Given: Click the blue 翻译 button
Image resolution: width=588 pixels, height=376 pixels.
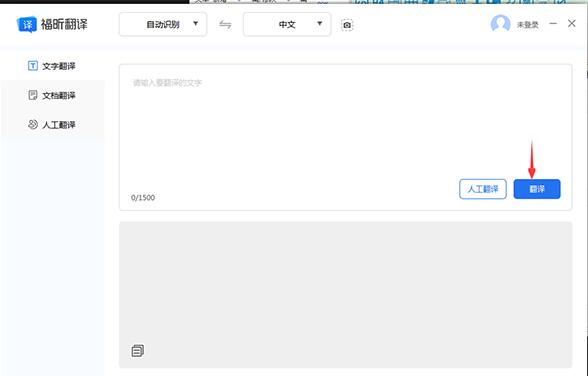Looking at the screenshot, I should [537, 189].
